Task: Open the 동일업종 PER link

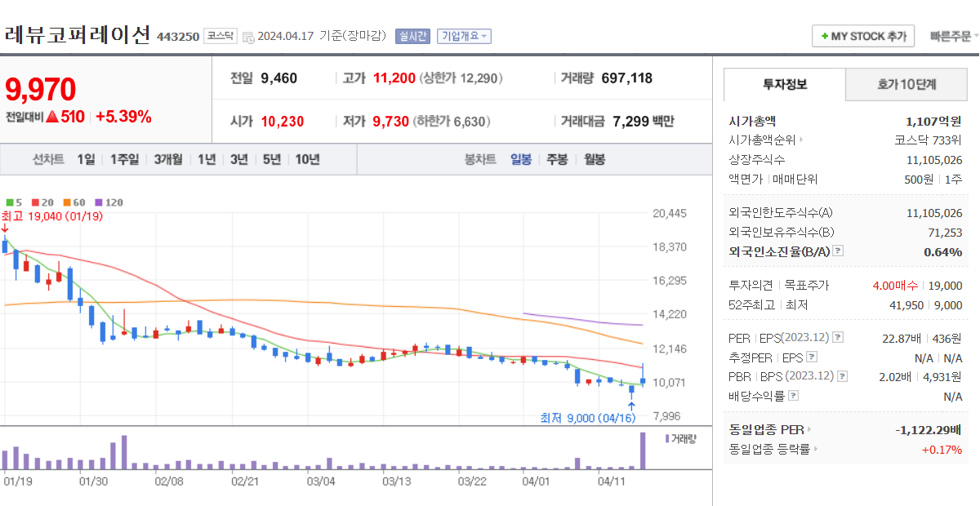Action: (770, 429)
